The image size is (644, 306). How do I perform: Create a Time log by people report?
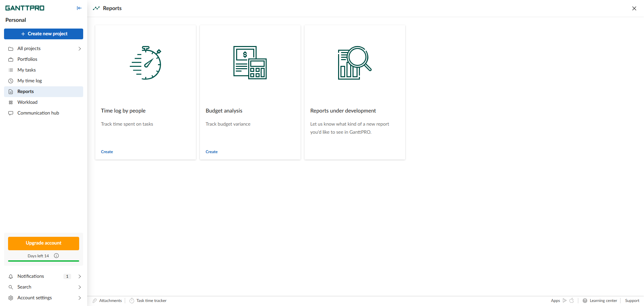(107, 152)
